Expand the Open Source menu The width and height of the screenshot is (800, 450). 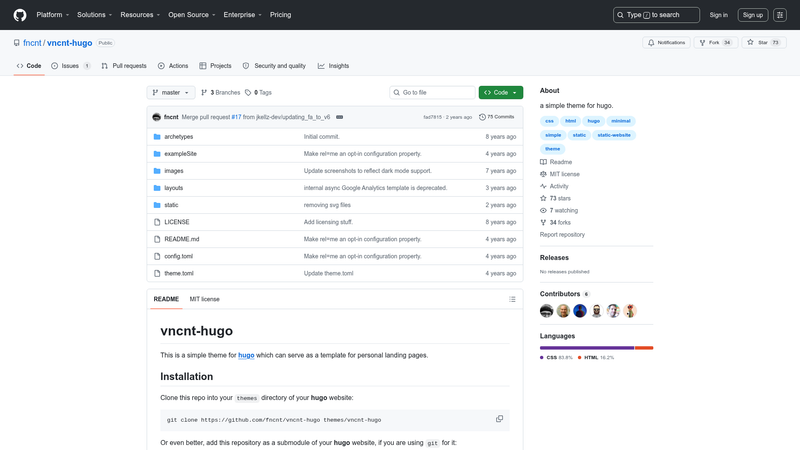192,15
